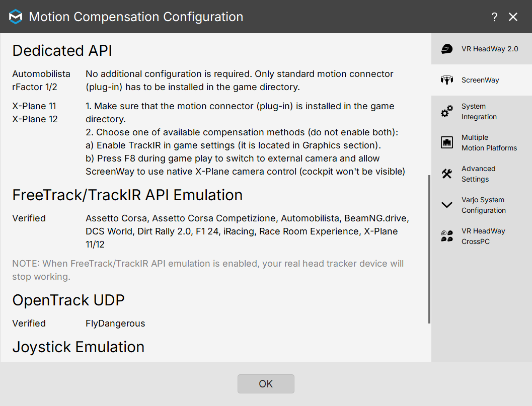Open the System Integration tab
This screenshot has height=406, width=532.
(x=482, y=111)
